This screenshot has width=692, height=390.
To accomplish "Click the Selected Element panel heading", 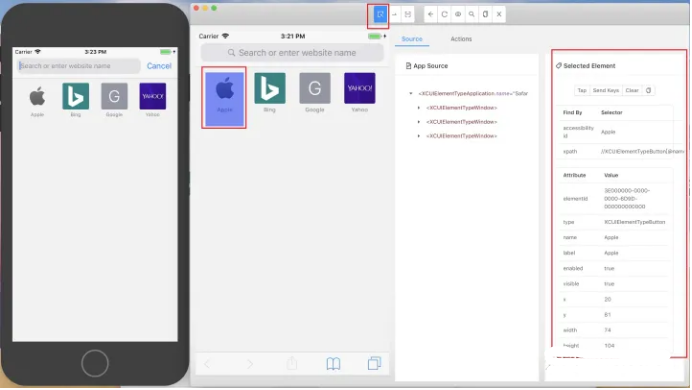I will coord(586,66).
